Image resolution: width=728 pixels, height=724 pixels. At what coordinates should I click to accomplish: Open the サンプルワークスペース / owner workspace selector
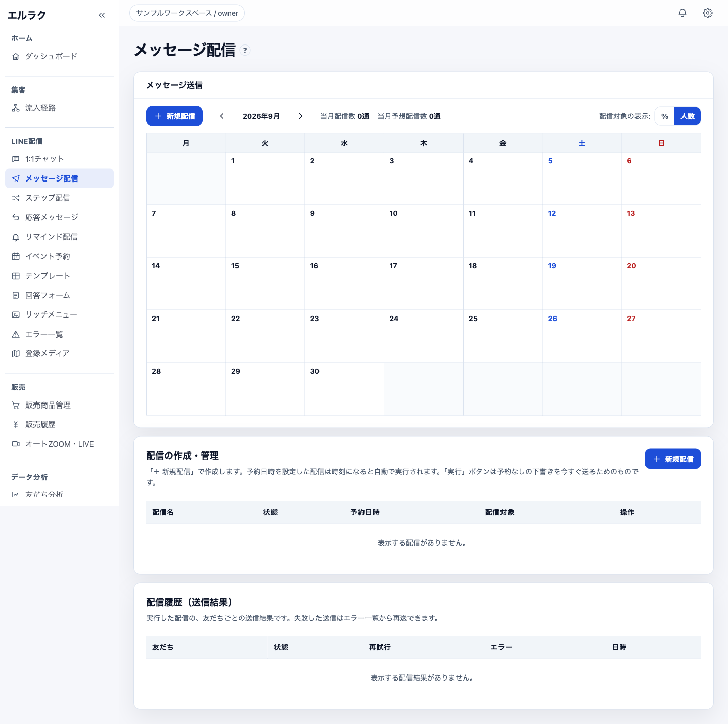(x=187, y=13)
